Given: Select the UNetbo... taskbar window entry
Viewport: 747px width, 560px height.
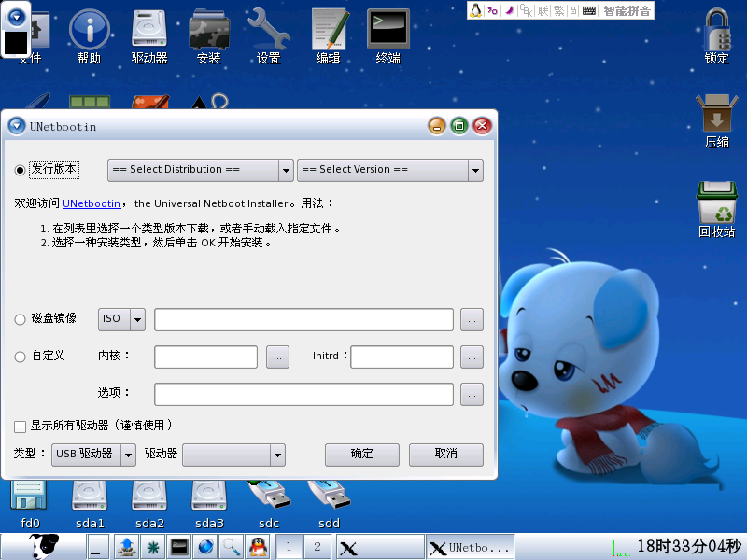Looking at the screenshot, I should click(x=471, y=547).
